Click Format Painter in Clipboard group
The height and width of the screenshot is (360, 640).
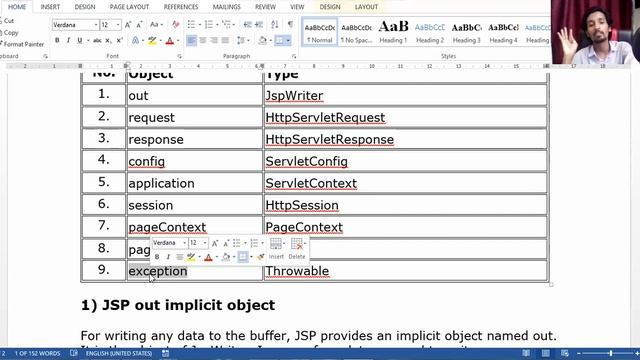pos(22,44)
